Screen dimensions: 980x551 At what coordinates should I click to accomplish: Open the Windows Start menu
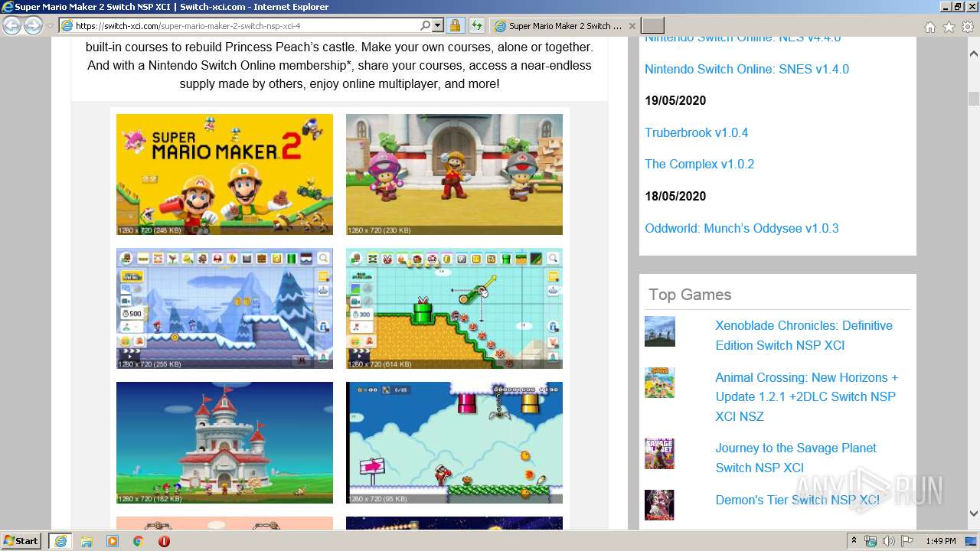(21, 540)
